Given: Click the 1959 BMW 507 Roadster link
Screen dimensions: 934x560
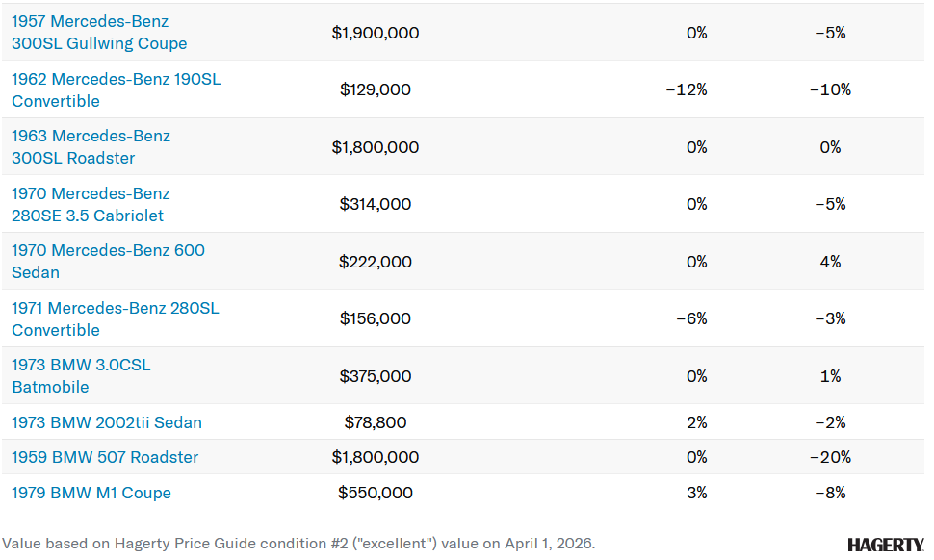Looking at the screenshot, I should (x=105, y=457).
